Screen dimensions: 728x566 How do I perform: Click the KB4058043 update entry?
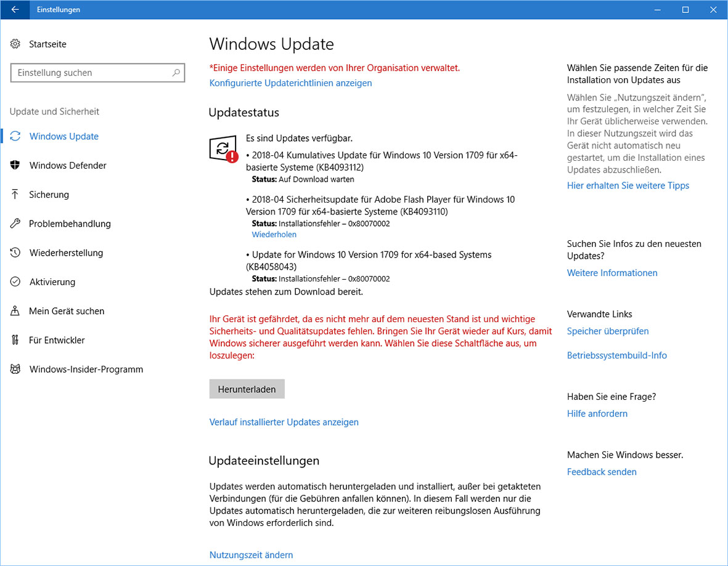(369, 261)
